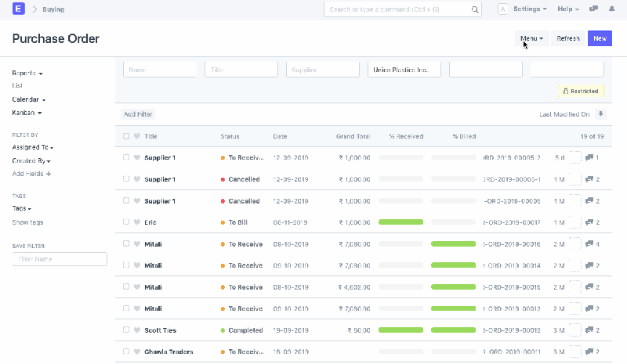The image size is (627, 364).
Task: Expand the Kanban sidebar dropdown
Action: point(27,113)
